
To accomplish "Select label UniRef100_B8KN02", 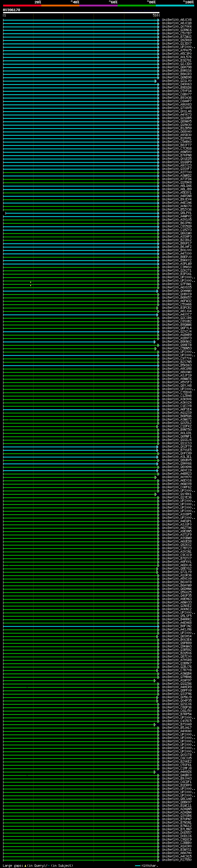I will click(177, 342).
